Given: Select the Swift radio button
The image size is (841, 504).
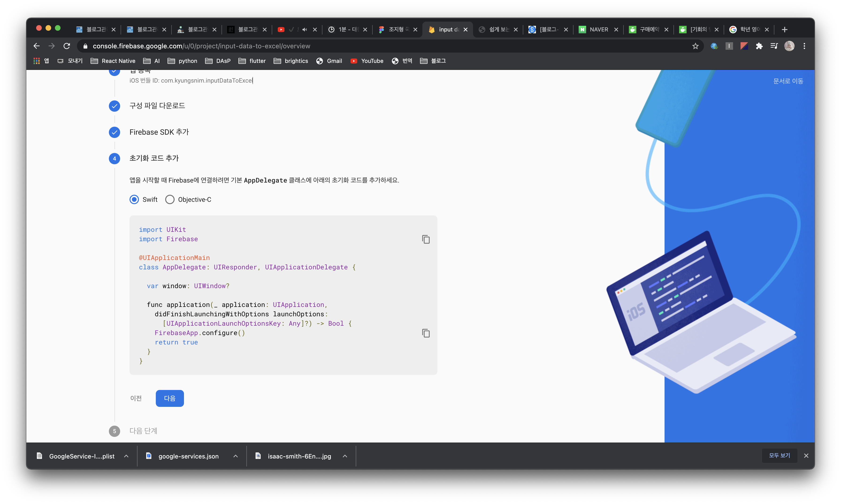Looking at the screenshot, I should point(134,199).
